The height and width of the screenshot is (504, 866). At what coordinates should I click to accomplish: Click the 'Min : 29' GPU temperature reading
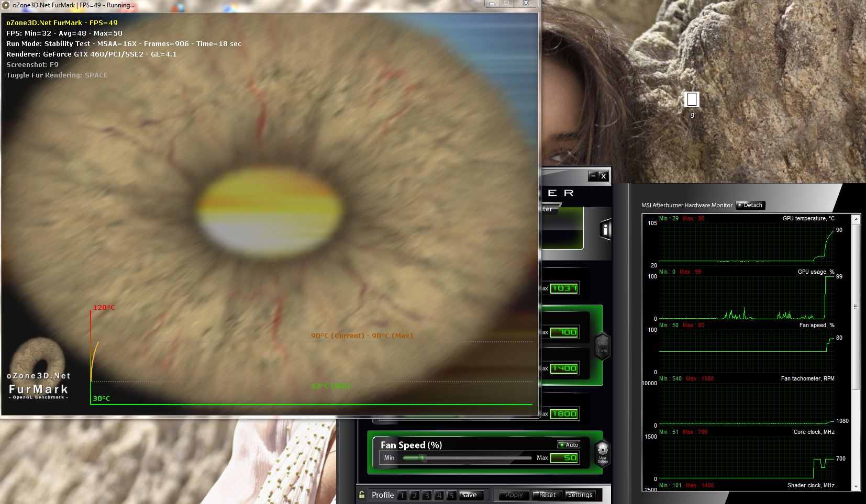tap(669, 218)
